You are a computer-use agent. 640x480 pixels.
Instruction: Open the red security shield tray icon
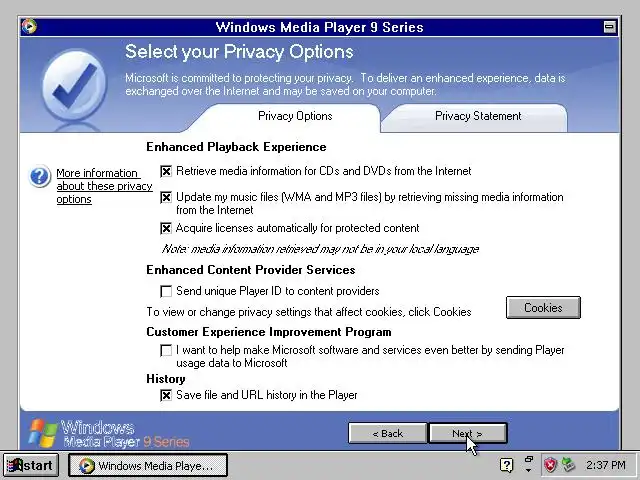551,464
